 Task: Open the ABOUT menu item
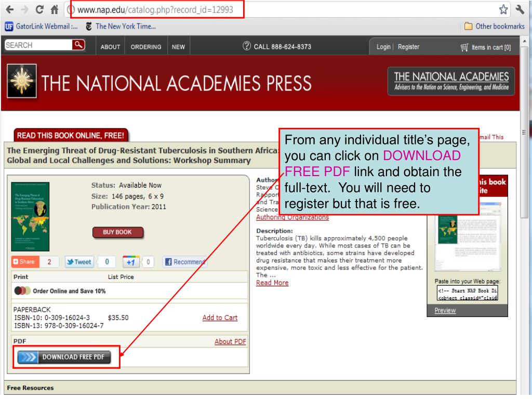(110, 47)
